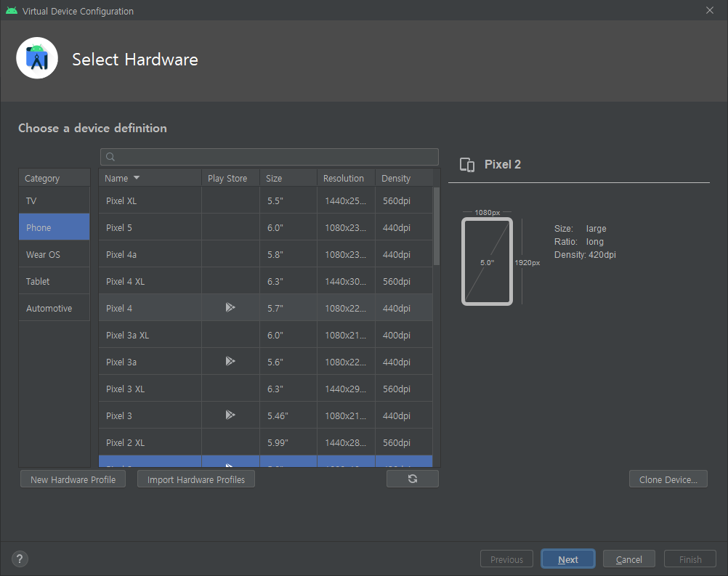Select the Pixel 3 XL device row
Image resolution: width=728 pixels, height=576 pixels.
point(266,389)
